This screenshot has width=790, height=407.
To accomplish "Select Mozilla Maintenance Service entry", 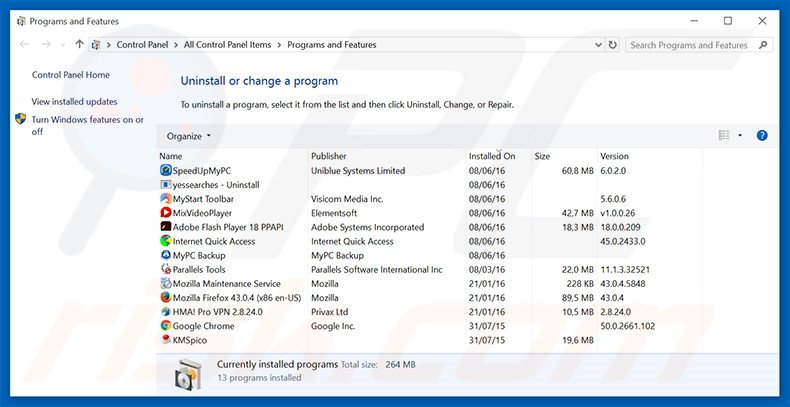I will 227,283.
